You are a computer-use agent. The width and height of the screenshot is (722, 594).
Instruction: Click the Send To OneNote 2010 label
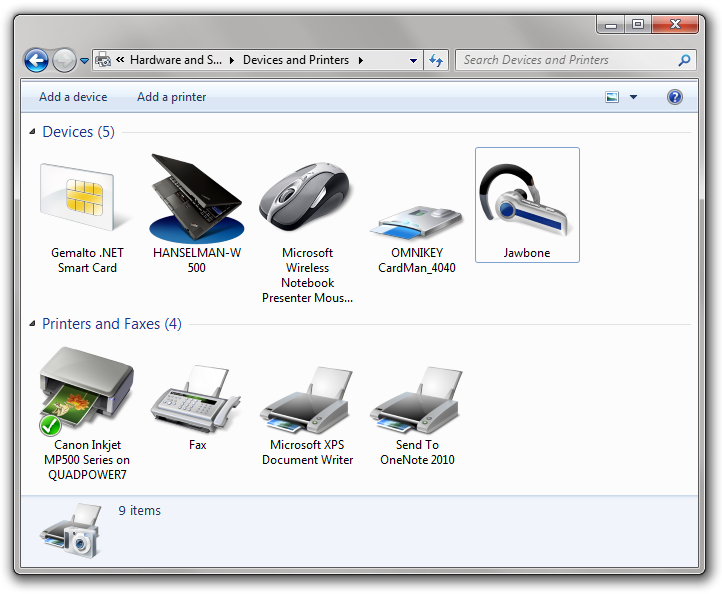click(417, 452)
